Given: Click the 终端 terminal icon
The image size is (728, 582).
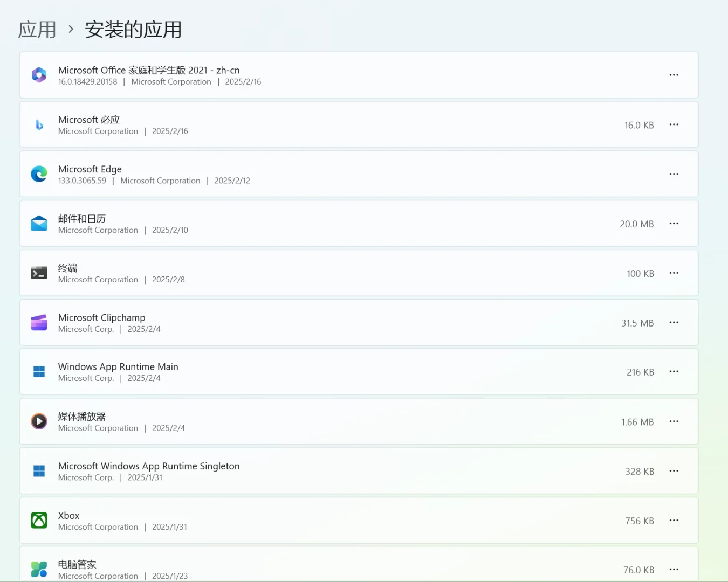Looking at the screenshot, I should pyautogui.click(x=39, y=273).
